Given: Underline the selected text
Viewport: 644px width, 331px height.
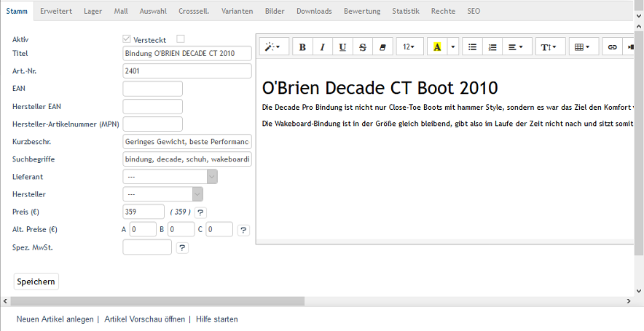Looking at the screenshot, I should coord(342,47).
